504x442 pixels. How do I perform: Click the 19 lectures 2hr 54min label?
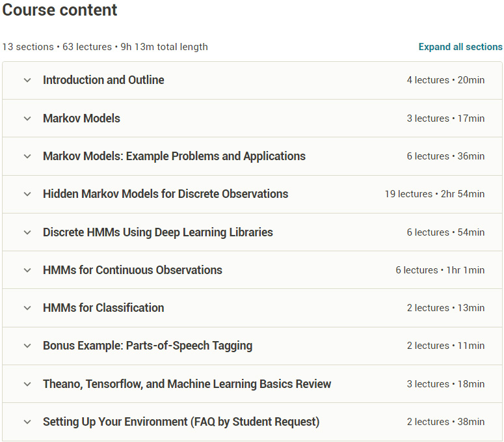[434, 194]
